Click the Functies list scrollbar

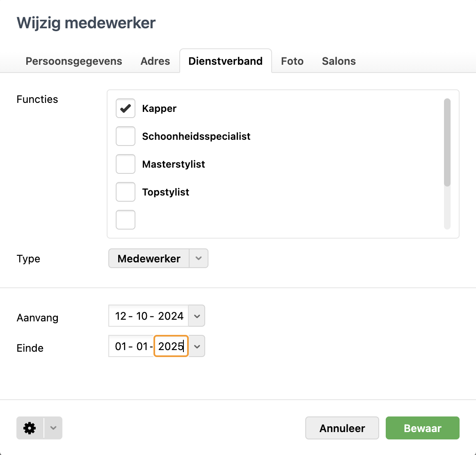tap(447, 143)
